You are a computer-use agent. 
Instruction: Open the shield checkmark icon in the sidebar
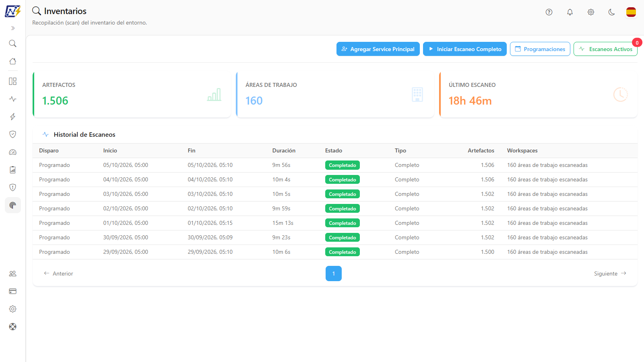(x=13, y=134)
